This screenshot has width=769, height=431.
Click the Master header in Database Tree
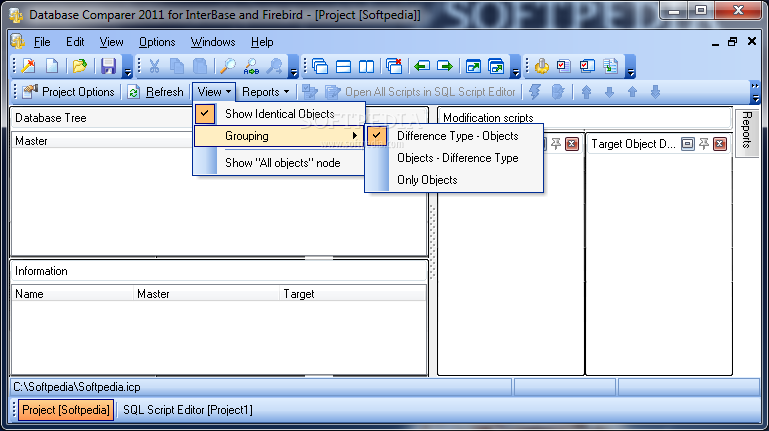click(x=102, y=141)
